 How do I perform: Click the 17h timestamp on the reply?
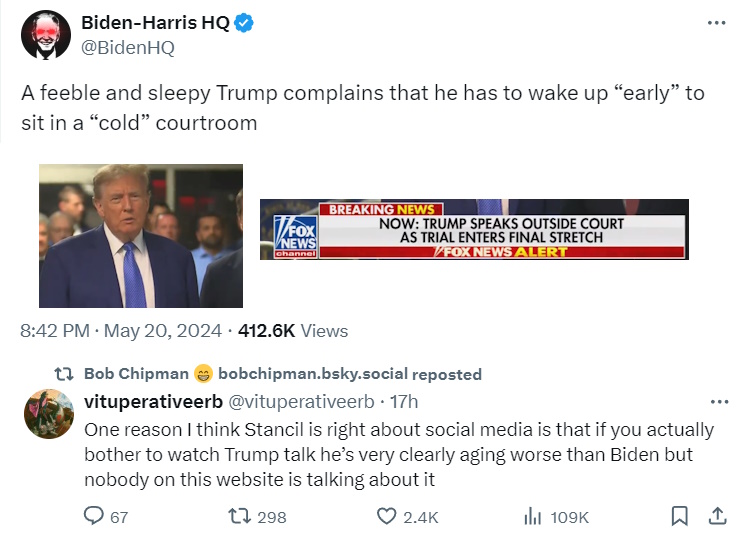[x=404, y=401]
